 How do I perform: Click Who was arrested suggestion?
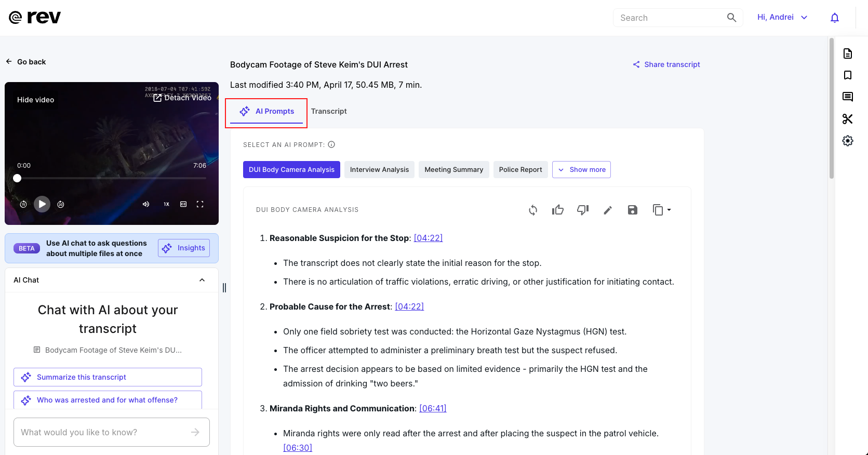tap(108, 400)
